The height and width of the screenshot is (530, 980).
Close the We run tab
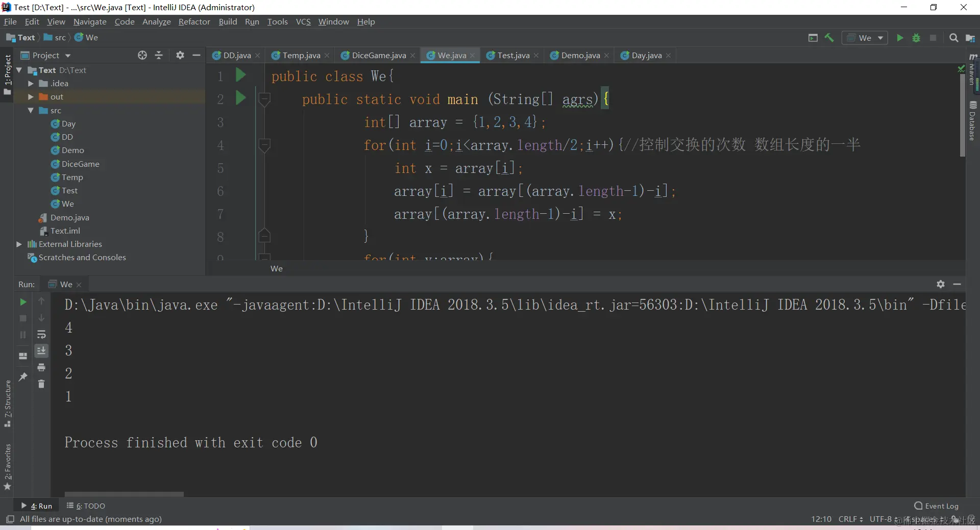point(79,285)
